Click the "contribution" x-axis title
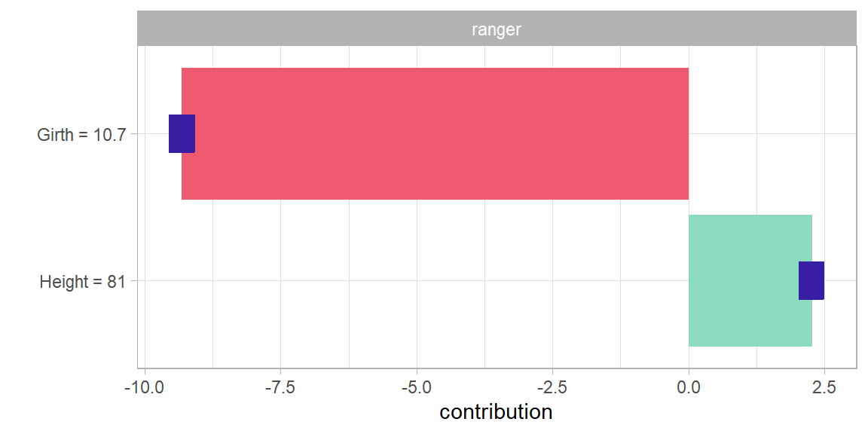This screenshot has height=434, width=868. pyautogui.click(x=496, y=412)
